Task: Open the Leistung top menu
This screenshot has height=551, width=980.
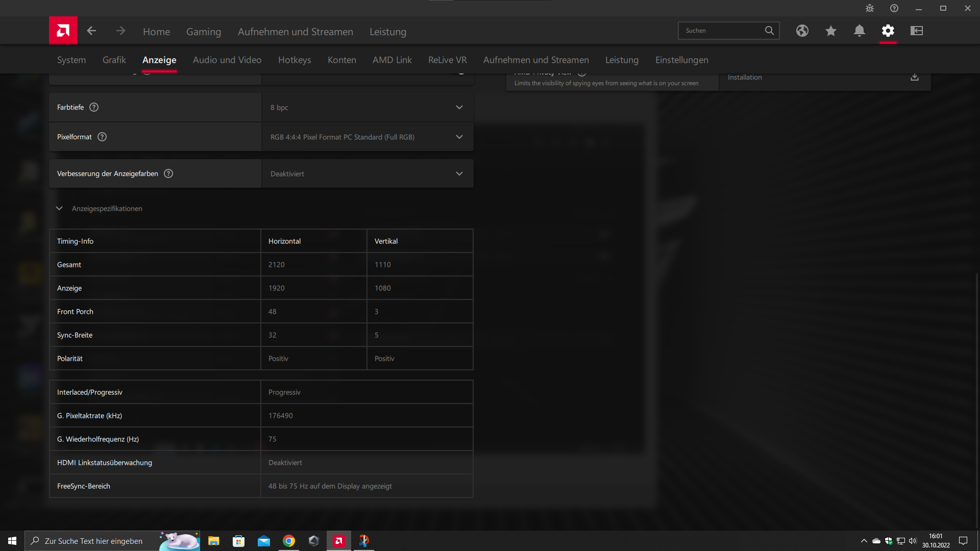Action: point(387,32)
